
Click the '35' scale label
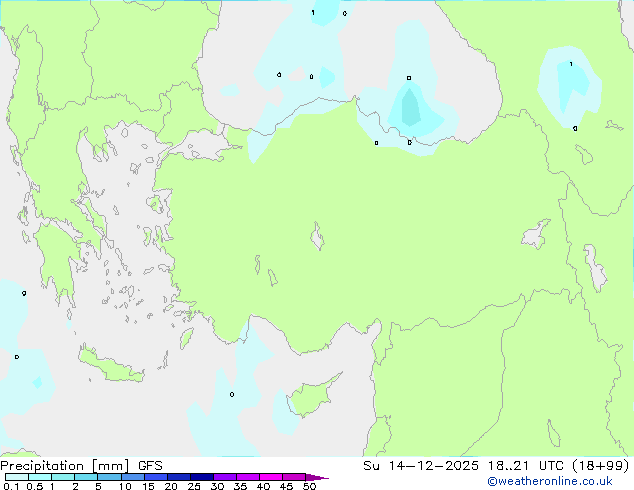[240, 486]
